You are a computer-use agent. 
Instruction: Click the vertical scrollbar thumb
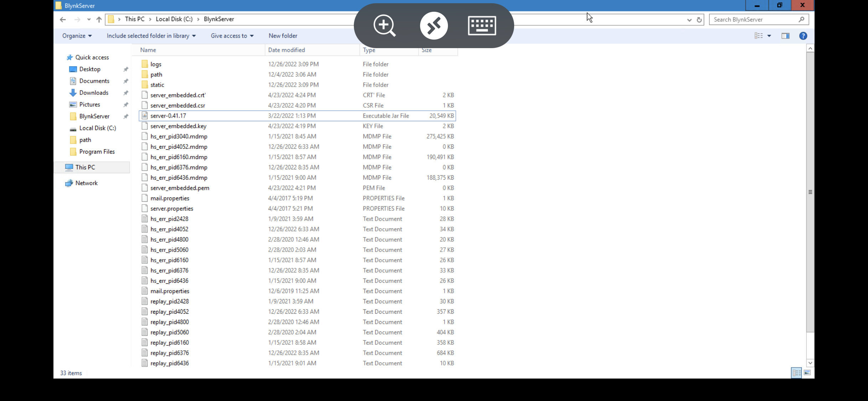810,192
